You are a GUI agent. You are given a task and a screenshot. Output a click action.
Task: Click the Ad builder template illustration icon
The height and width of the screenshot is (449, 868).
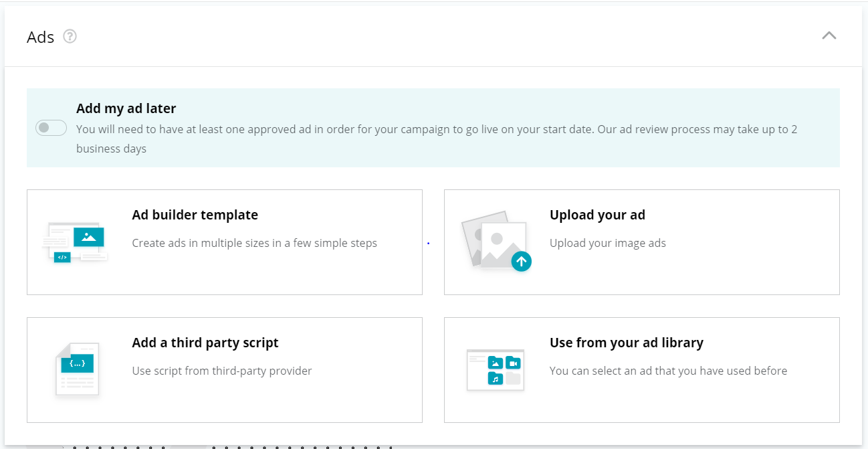click(75, 242)
